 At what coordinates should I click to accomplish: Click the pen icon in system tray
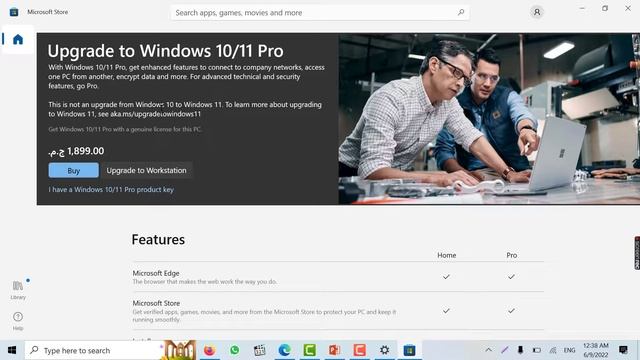(505, 350)
